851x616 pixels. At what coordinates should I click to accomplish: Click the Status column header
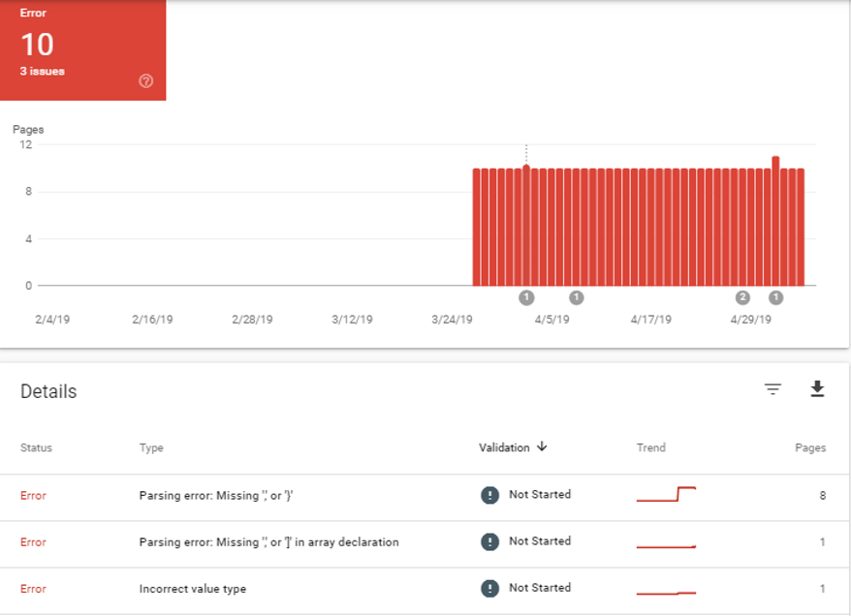coord(36,447)
